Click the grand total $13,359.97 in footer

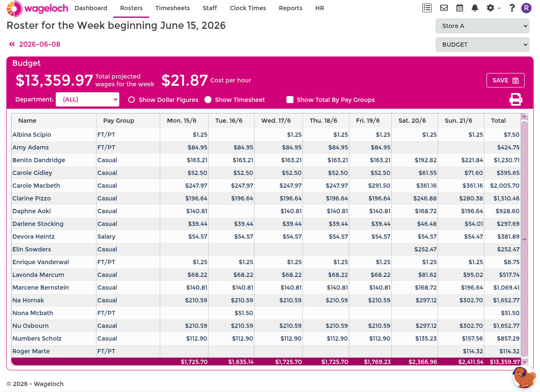point(505,362)
